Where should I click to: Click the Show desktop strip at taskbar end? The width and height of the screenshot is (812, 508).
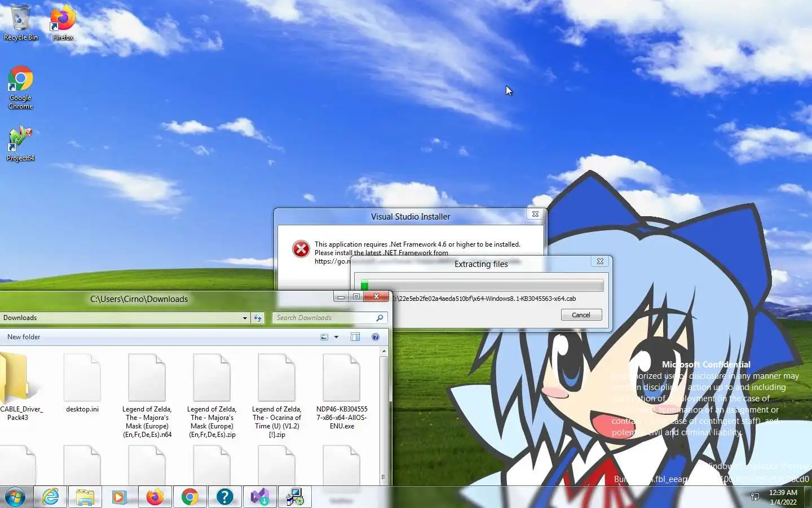[x=808, y=497]
